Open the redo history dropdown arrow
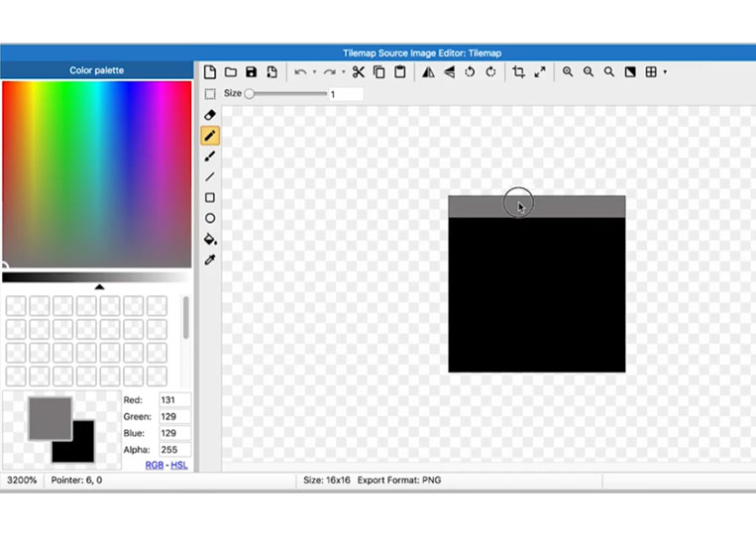Viewport: 756px width, 536px height. point(343,72)
